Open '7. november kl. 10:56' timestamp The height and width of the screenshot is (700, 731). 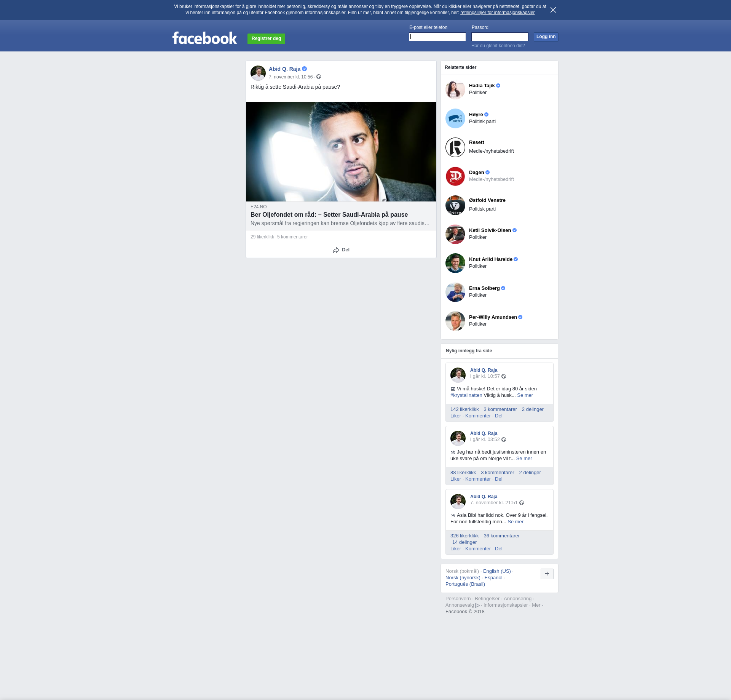[x=291, y=77]
